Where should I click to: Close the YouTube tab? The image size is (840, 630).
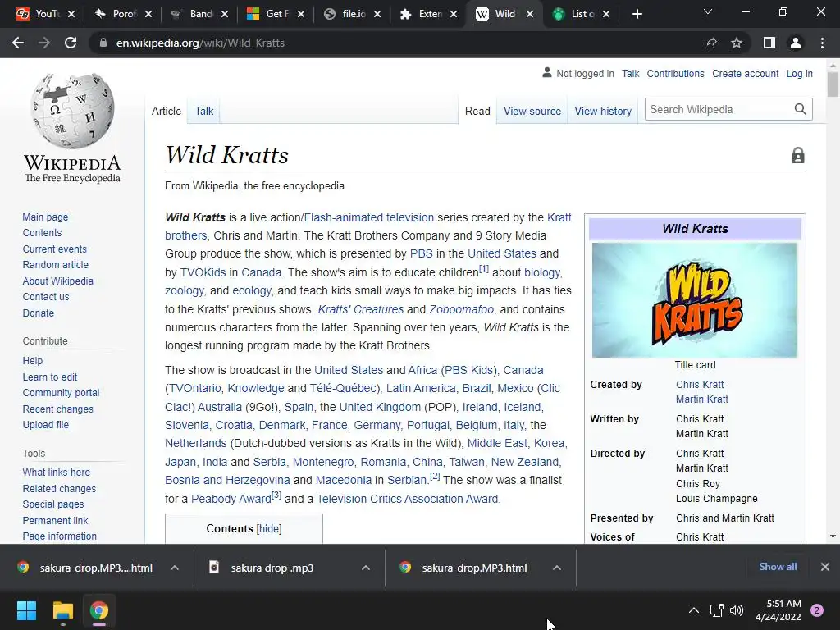pyautogui.click(x=71, y=14)
